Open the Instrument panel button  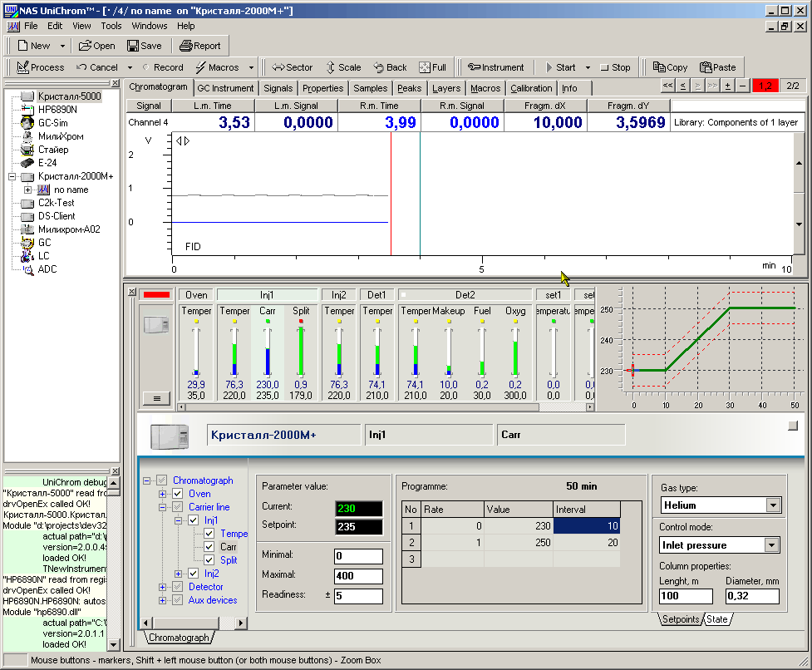[x=495, y=67]
